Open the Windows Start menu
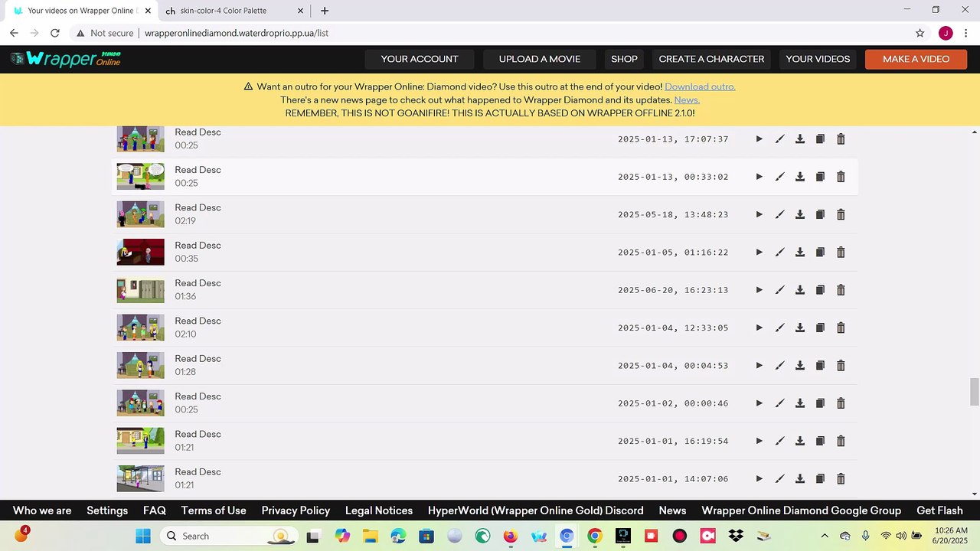This screenshot has width=980, height=551. click(x=143, y=536)
